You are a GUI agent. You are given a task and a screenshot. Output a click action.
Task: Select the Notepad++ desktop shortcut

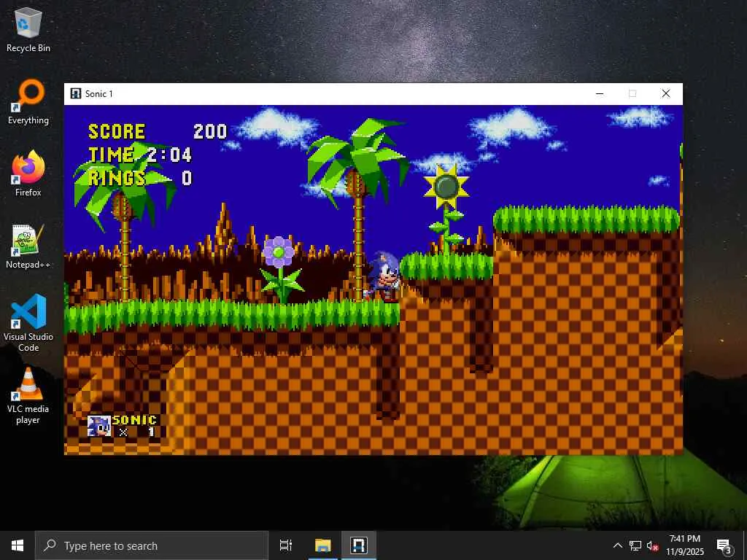pyautogui.click(x=28, y=246)
